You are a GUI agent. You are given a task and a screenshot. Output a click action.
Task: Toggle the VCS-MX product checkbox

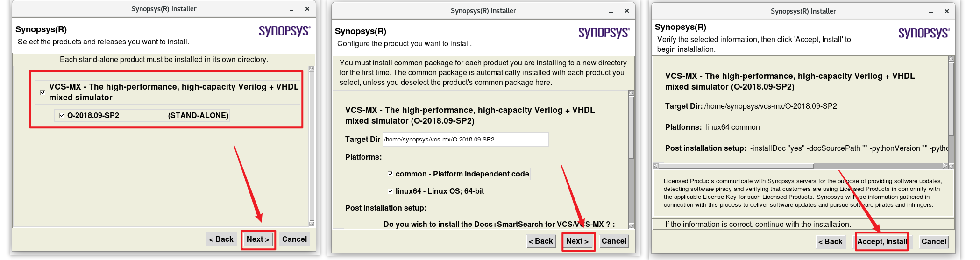43,92
